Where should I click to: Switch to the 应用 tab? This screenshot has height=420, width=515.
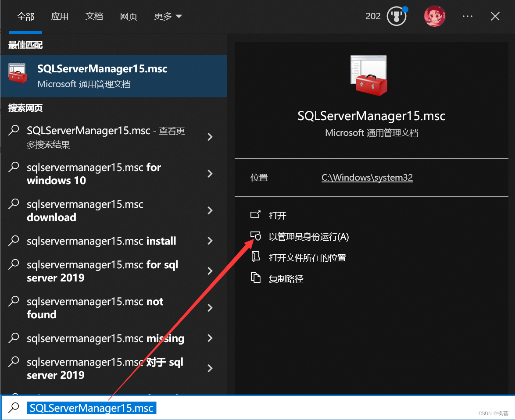pyautogui.click(x=60, y=16)
